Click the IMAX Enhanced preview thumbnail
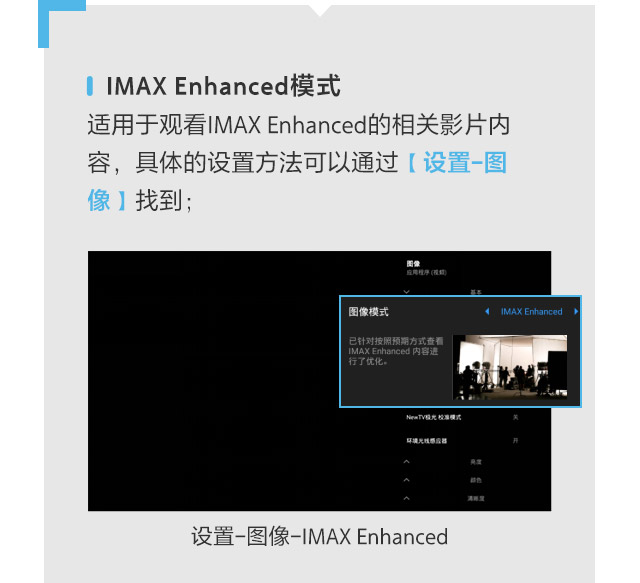Image resolution: width=640 pixels, height=583 pixels. (510, 367)
